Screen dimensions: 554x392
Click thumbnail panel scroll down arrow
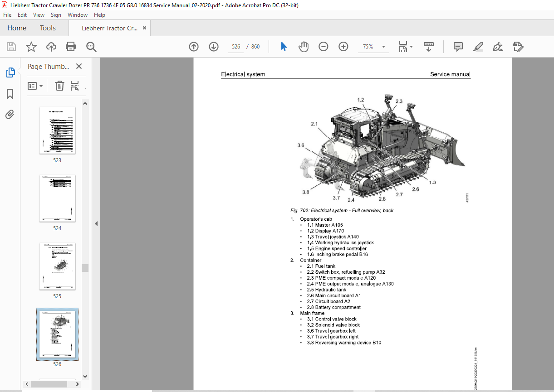tap(85, 376)
